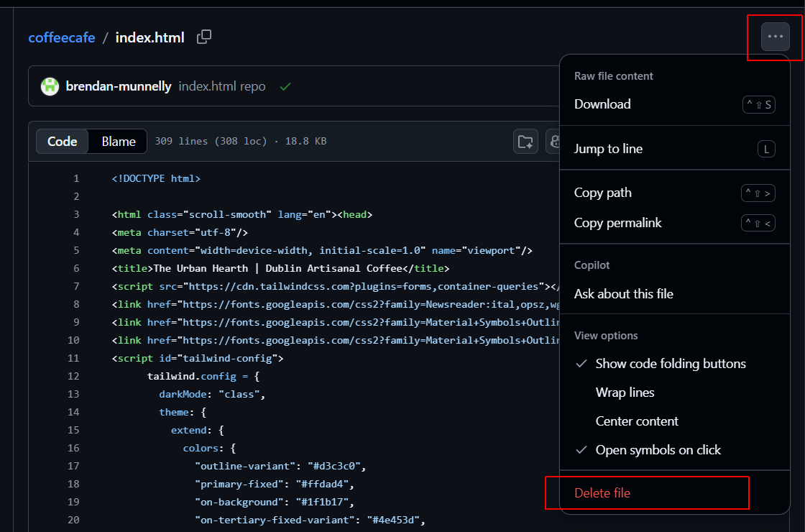Click the 'View options' menu heading
This screenshot has width=805, height=532.
pos(606,336)
